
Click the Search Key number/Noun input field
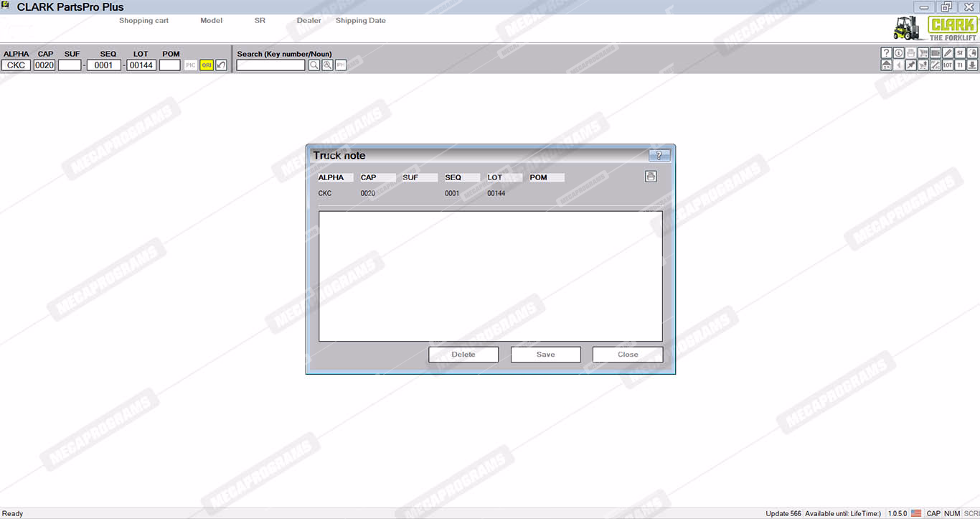pos(271,65)
